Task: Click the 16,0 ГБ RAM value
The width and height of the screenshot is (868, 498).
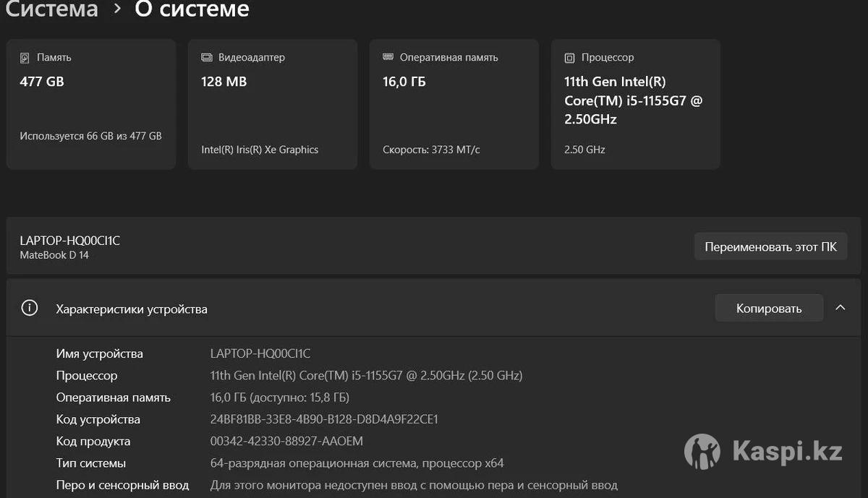Action: point(404,82)
